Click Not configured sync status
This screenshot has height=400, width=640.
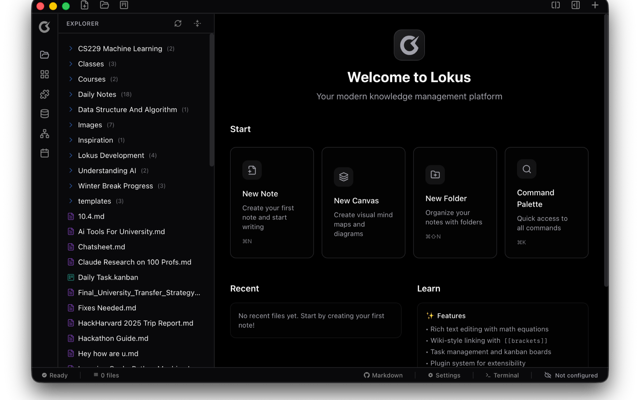click(x=571, y=376)
